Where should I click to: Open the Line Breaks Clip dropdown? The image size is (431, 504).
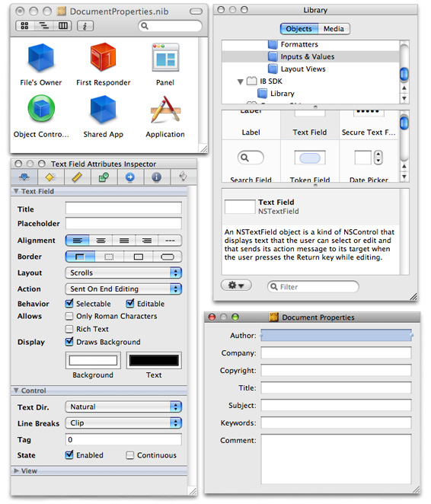[x=123, y=423]
